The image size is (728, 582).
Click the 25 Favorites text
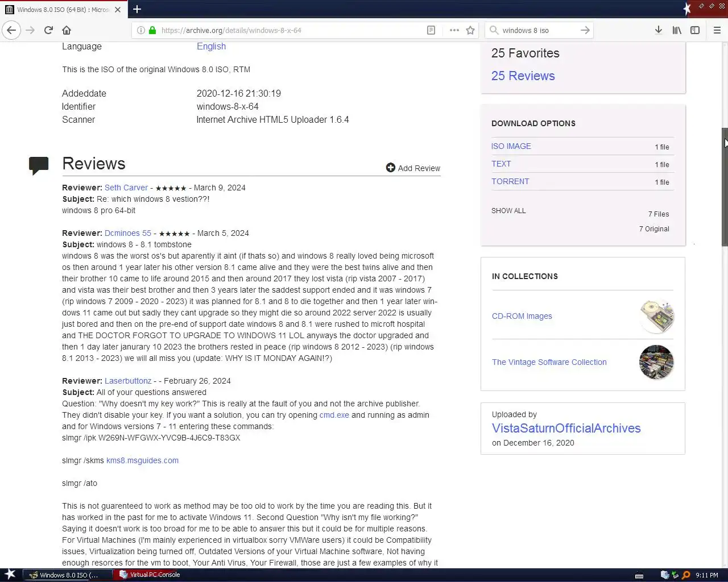pyautogui.click(x=525, y=53)
